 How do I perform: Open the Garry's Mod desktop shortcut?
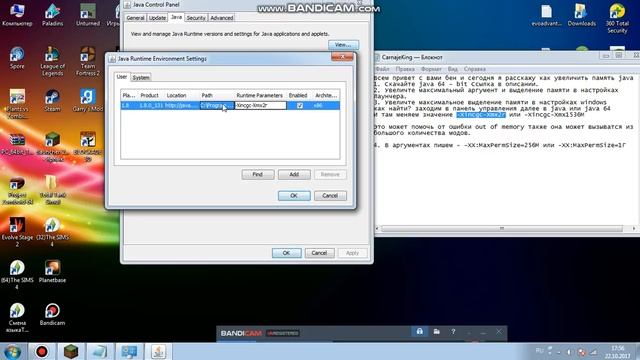point(88,100)
